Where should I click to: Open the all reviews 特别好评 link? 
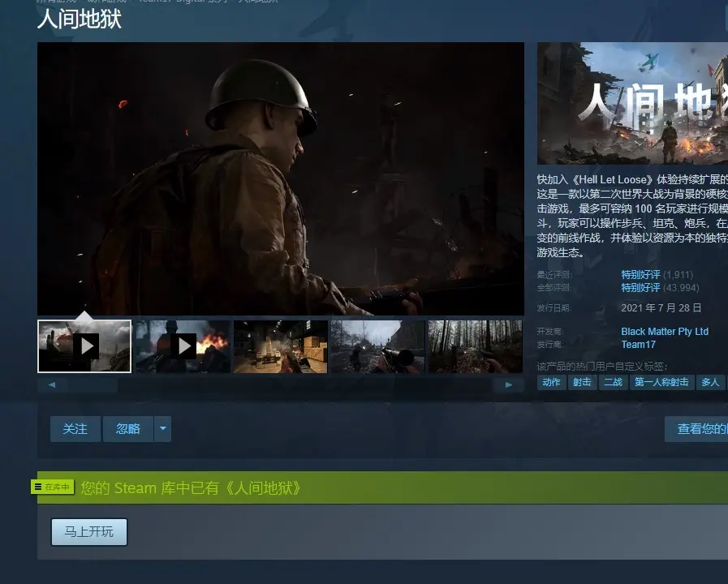click(640, 288)
